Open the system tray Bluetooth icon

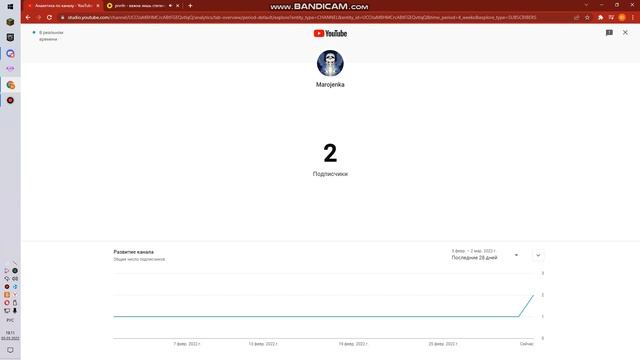point(15,287)
